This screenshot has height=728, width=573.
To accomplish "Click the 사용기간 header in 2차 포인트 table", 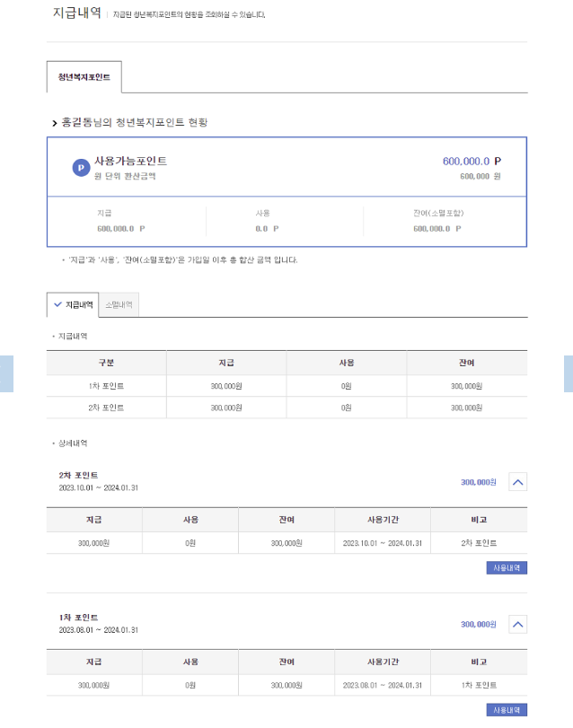I will 383,520.
